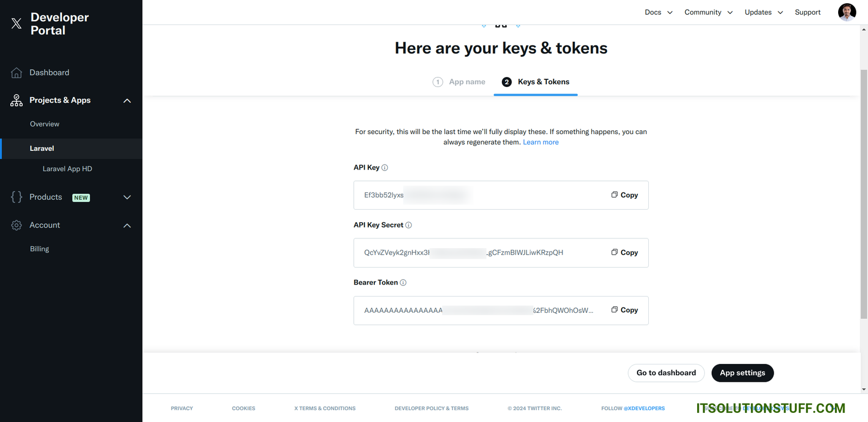
Task: Click the Dashboard home icon
Action: 17,73
